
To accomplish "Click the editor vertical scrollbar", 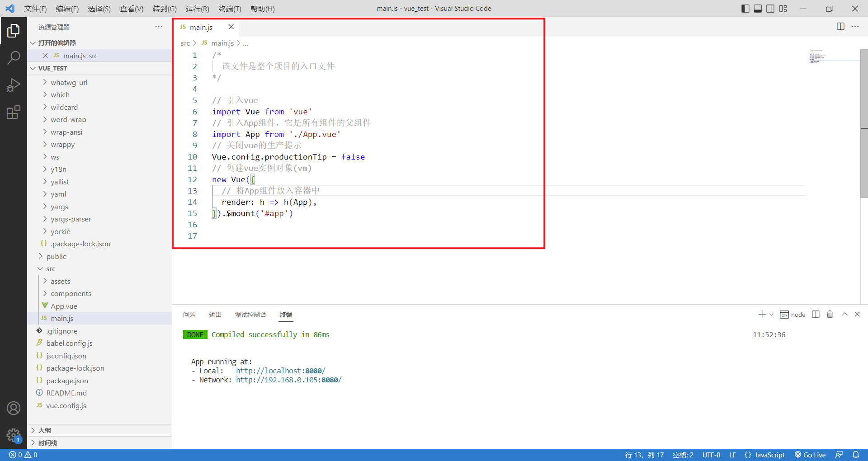I will [864, 123].
